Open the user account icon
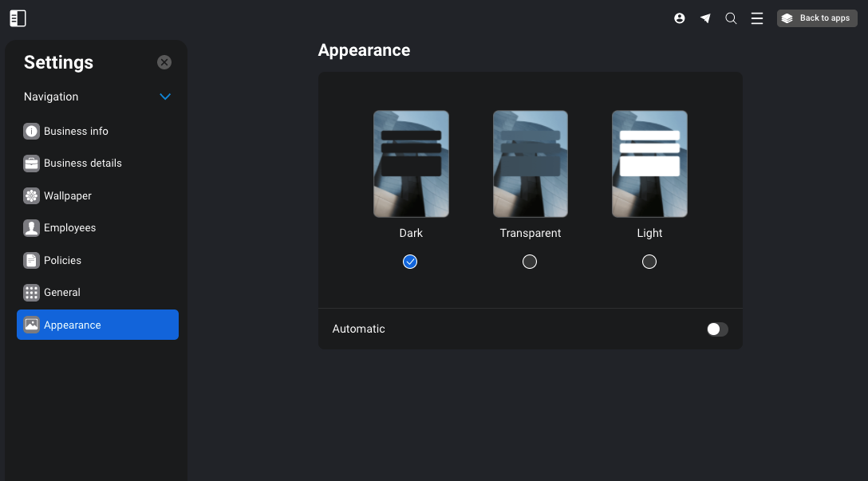The height and width of the screenshot is (481, 868). (679, 18)
